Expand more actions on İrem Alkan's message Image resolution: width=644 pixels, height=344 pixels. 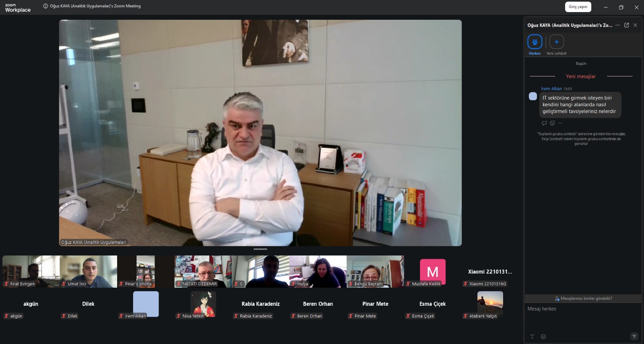560,123
